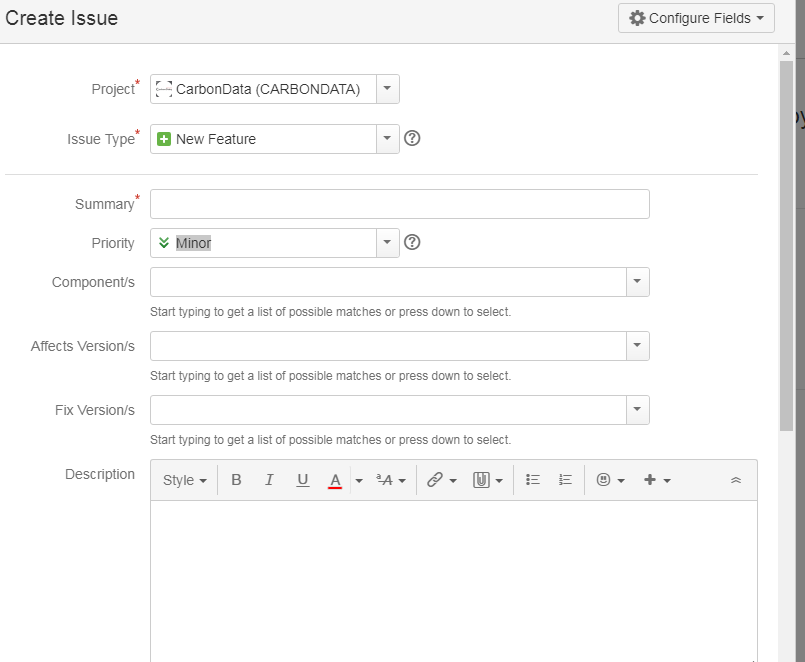Click the Summary field label

tap(105, 204)
